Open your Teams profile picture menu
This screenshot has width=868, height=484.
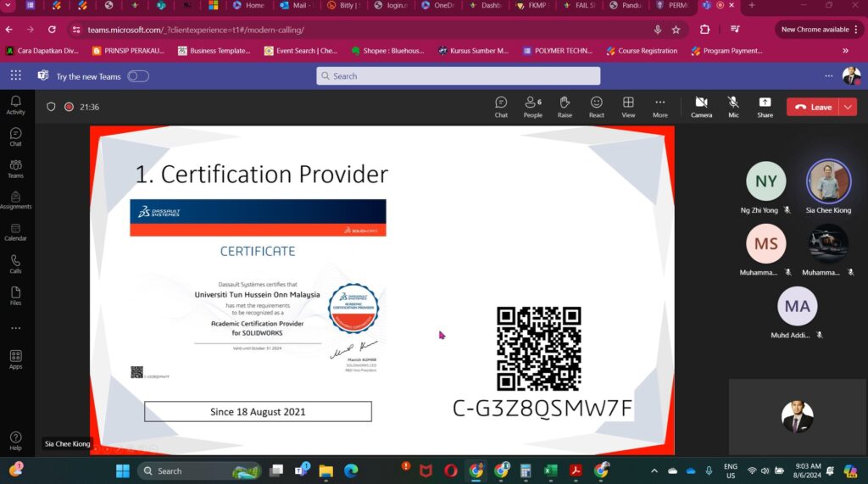(851, 76)
